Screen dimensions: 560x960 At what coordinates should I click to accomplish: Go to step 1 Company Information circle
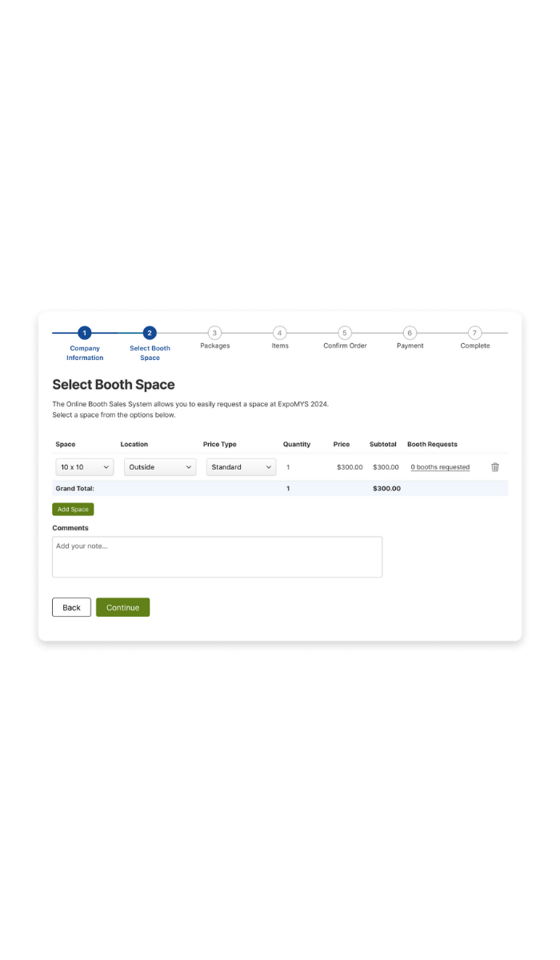[85, 333]
